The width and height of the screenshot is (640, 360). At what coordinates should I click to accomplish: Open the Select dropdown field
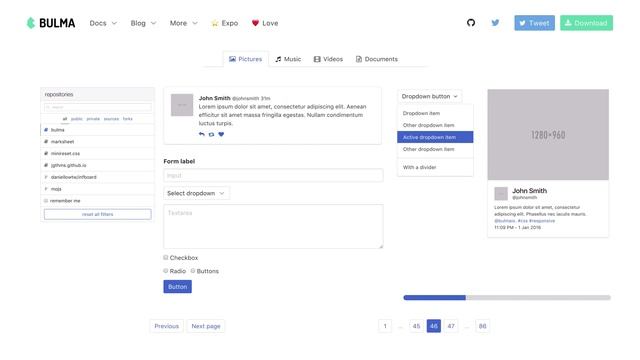(196, 193)
